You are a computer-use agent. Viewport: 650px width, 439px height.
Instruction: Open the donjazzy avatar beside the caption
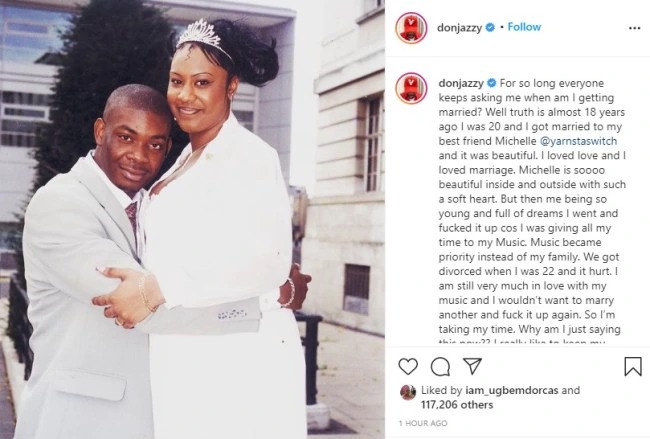click(x=411, y=88)
